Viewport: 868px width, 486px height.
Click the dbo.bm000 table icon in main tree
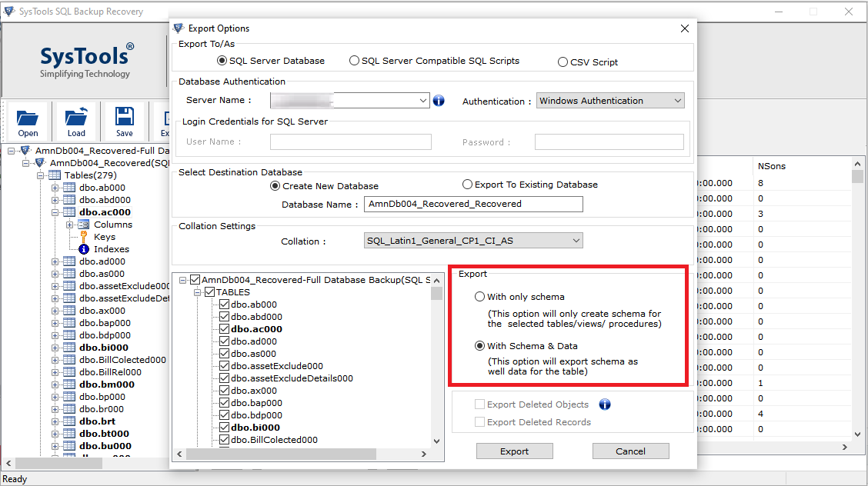(x=69, y=384)
